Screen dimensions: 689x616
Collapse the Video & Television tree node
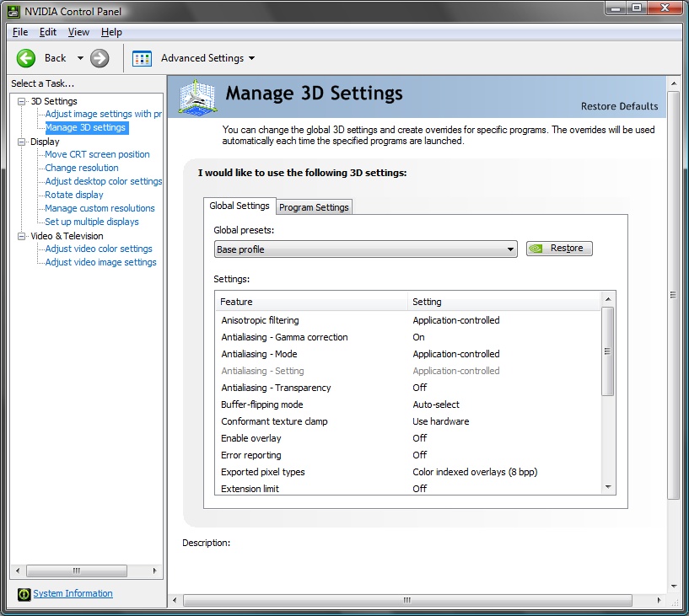pos(21,236)
